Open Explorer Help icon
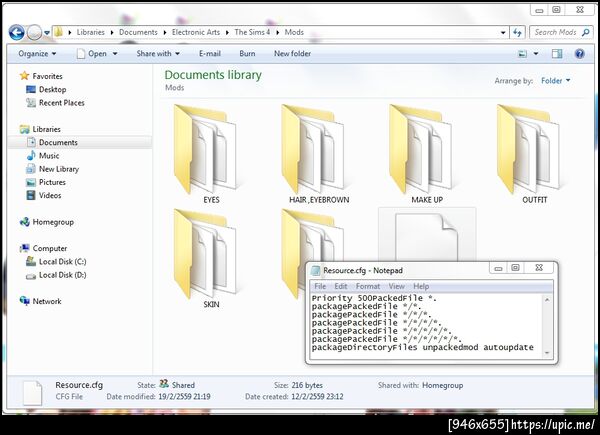This screenshot has width=600, height=435. pyautogui.click(x=580, y=54)
